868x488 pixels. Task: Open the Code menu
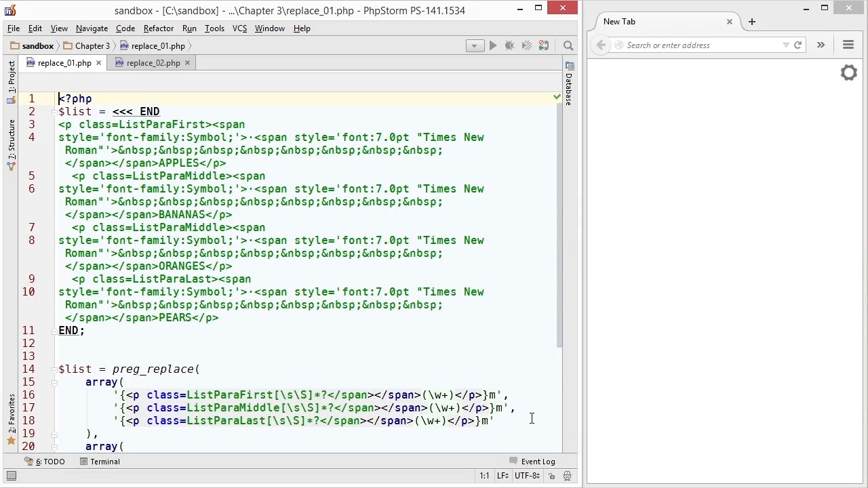[125, 28]
